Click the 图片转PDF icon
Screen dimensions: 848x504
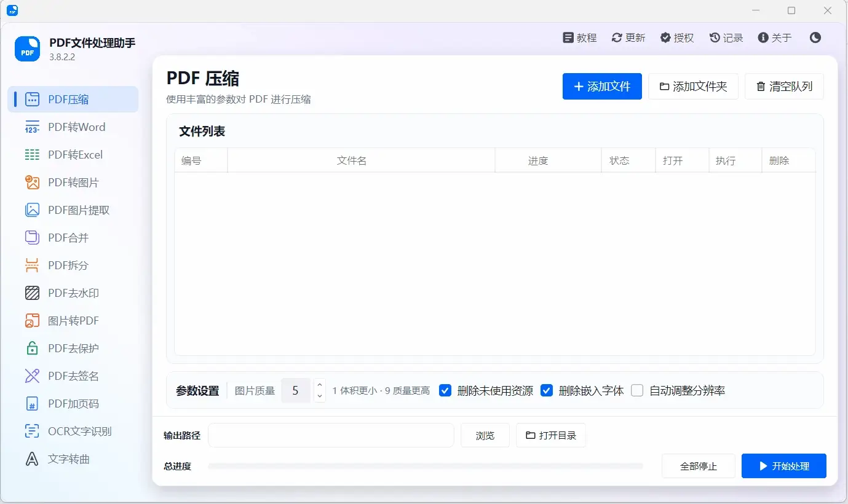pyautogui.click(x=32, y=321)
